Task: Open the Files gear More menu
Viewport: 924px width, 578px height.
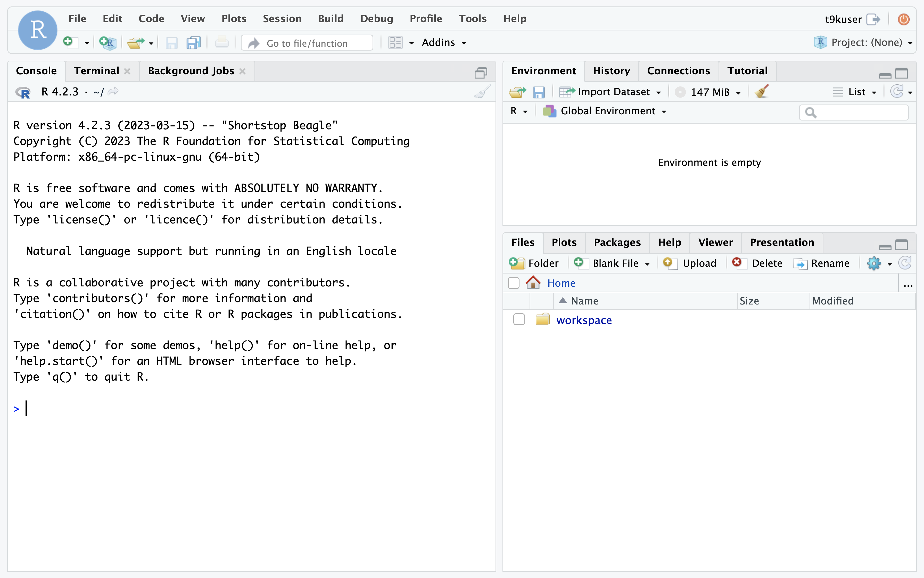Action: pos(880,263)
